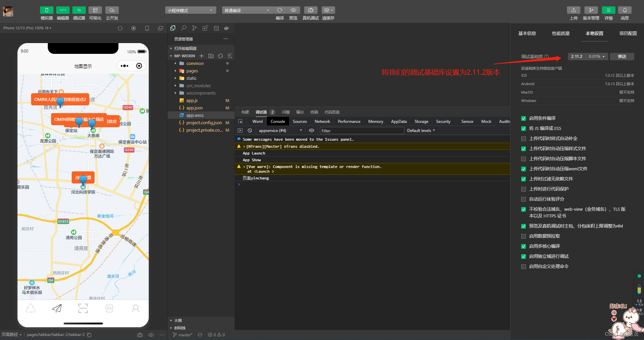Open the explorer files icon in sidebar
This screenshot has height=340, width=644.
tap(173, 28)
